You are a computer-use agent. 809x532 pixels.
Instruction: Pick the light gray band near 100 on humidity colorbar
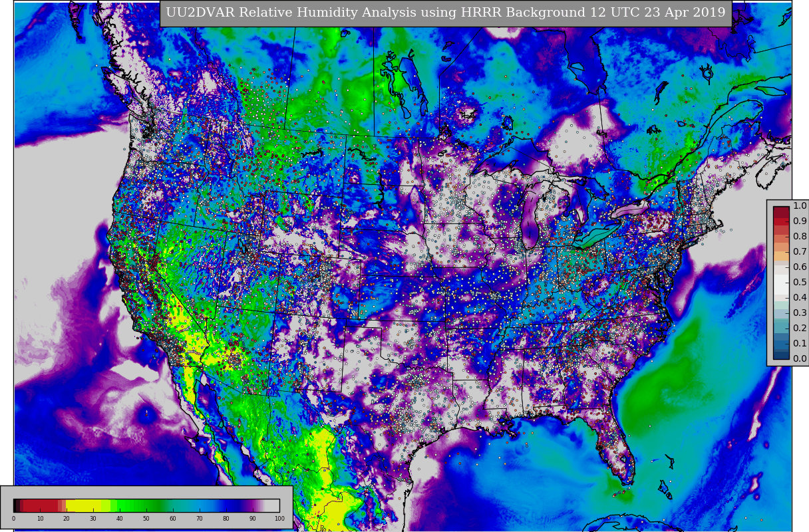[271, 505]
